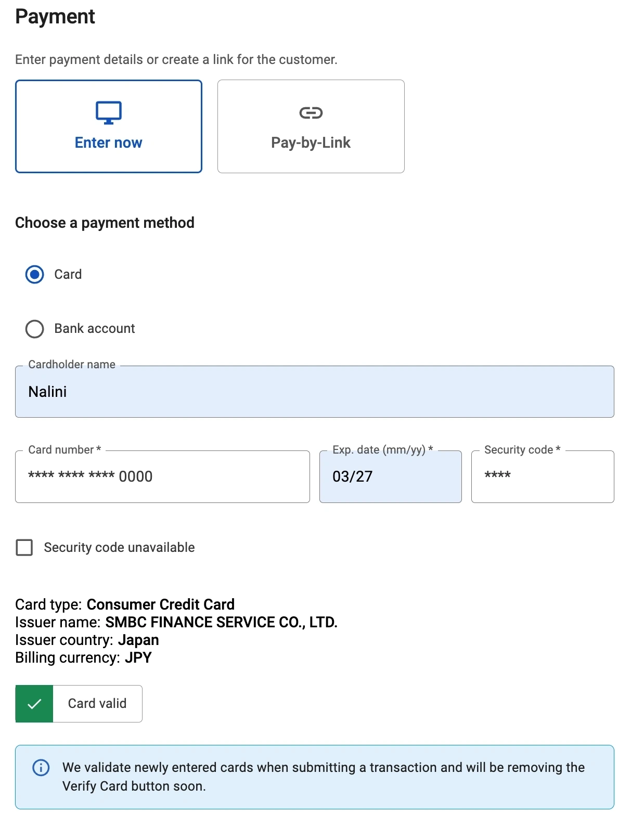Image resolution: width=644 pixels, height=826 pixels.
Task: Click the SMBC Finance Service issuer name
Action: [x=221, y=623]
